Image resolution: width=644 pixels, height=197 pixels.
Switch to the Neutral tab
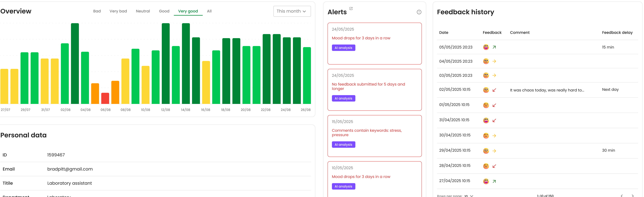coord(143,11)
